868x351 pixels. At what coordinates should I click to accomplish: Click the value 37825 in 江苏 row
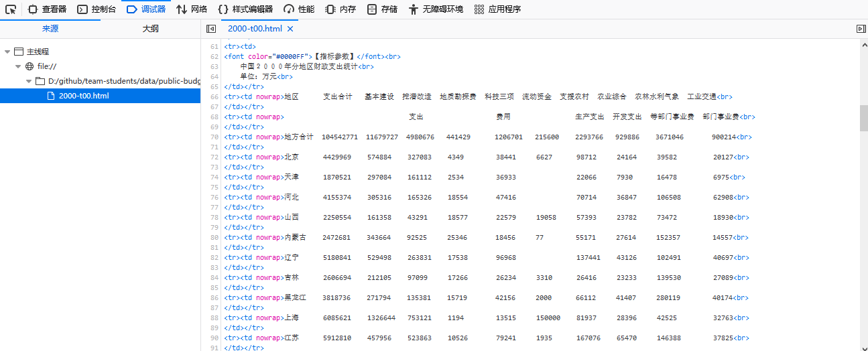(x=724, y=338)
